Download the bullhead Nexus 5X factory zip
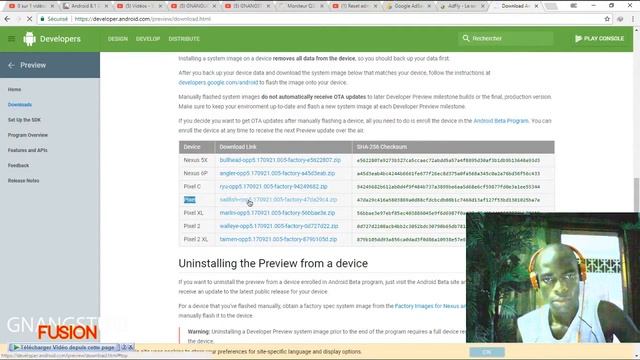 coord(280,160)
